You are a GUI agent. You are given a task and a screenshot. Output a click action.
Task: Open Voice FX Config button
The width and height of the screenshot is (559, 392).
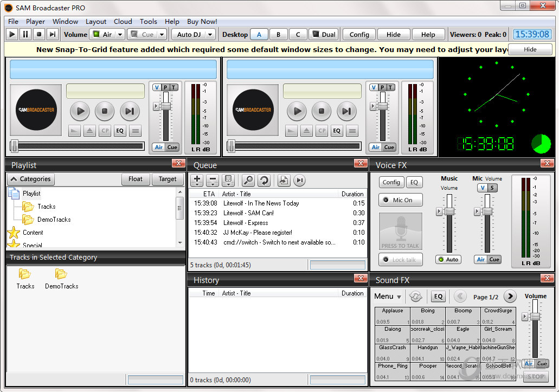(391, 182)
